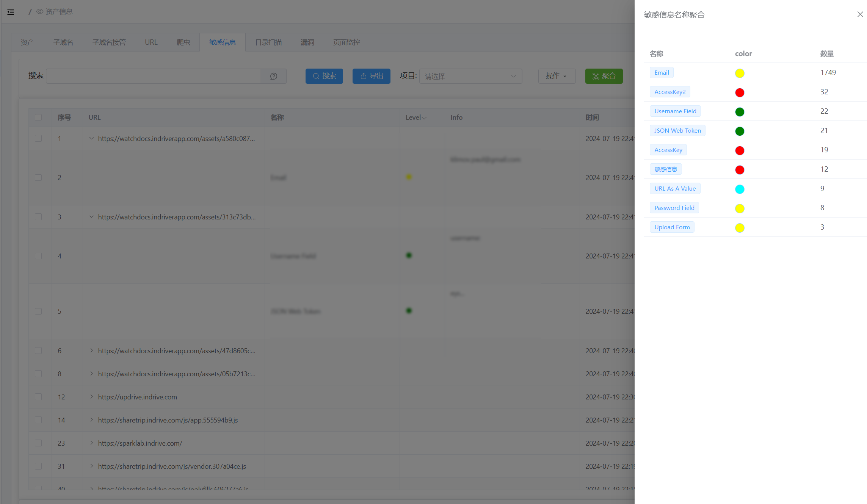Close the sensitive info aggregation drawer
The width and height of the screenshot is (867, 504).
pyautogui.click(x=860, y=14)
